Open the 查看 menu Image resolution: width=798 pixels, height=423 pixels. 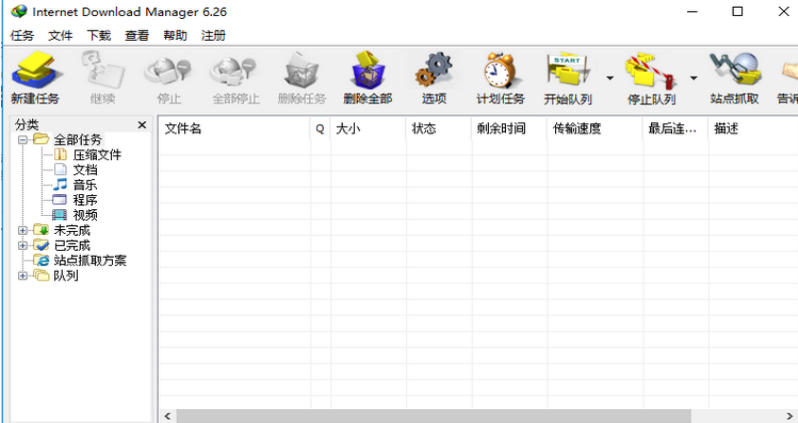[x=137, y=36]
